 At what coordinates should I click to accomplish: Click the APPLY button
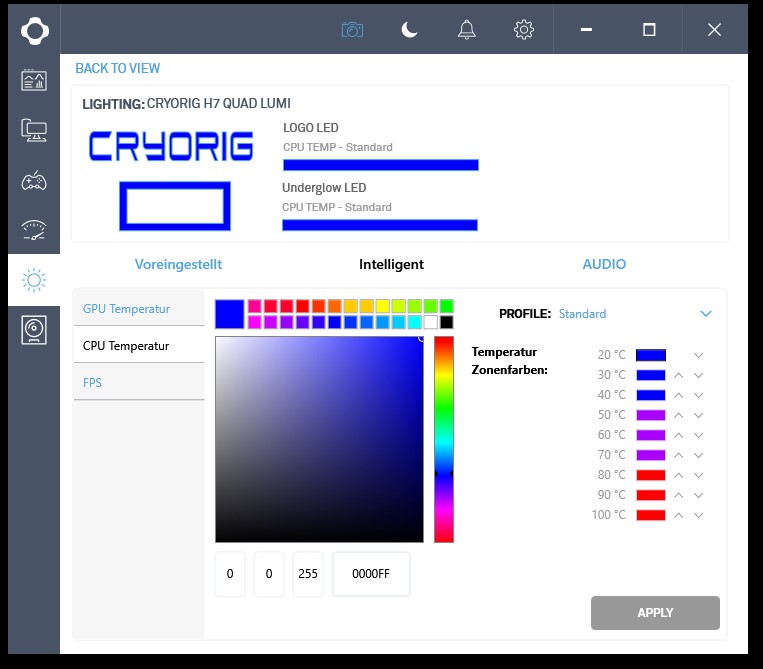click(x=655, y=613)
